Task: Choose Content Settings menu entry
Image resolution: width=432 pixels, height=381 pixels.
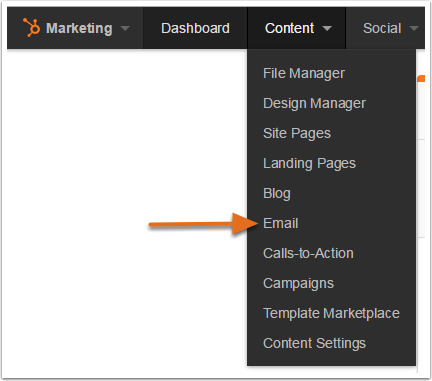Action: point(314,343)
